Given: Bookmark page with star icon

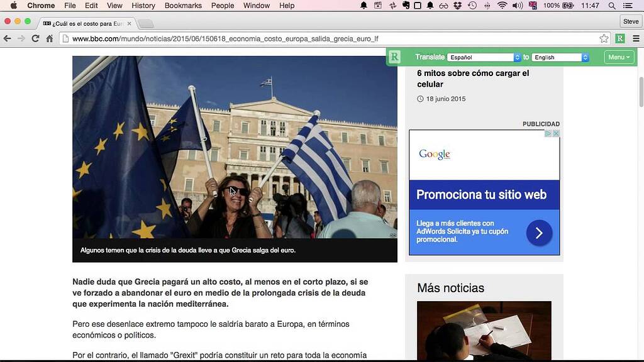Looking at the screenshot, I should 604,39.
